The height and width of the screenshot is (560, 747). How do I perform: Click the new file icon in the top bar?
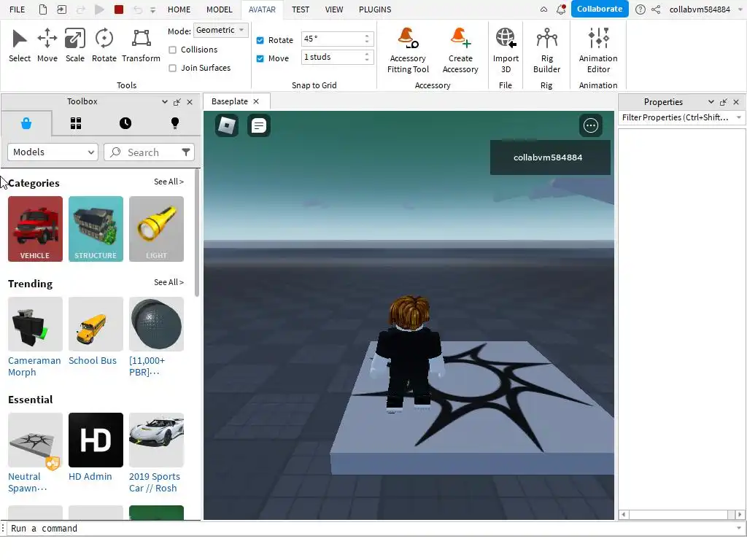(x=43, y=9)
